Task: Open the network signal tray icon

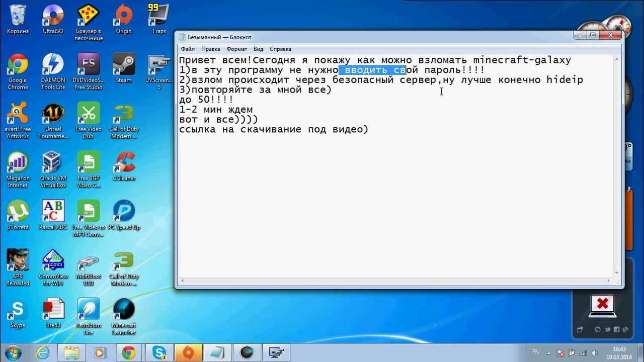Action: pos(584,353)
